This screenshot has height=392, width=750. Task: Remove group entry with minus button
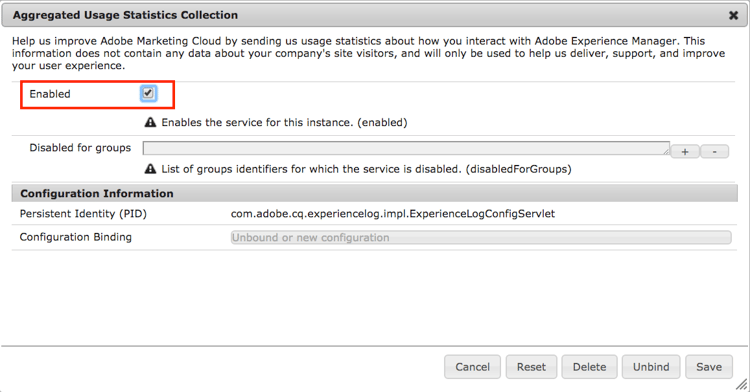point(715,152)
